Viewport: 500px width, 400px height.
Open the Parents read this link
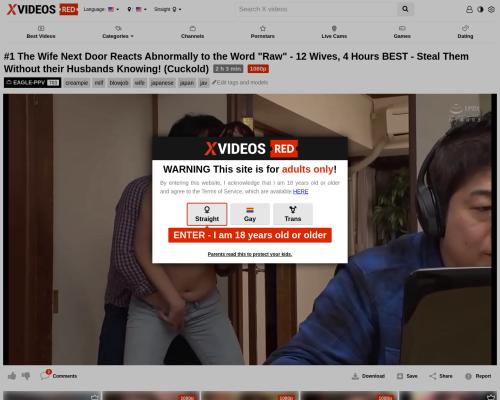pyautogui.click(x=250, y=254)
